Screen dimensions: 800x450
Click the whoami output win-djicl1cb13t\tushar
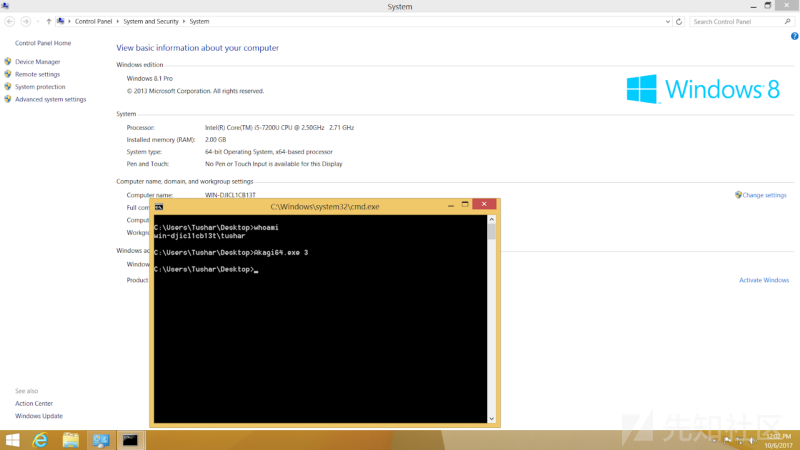click(199, 236)
